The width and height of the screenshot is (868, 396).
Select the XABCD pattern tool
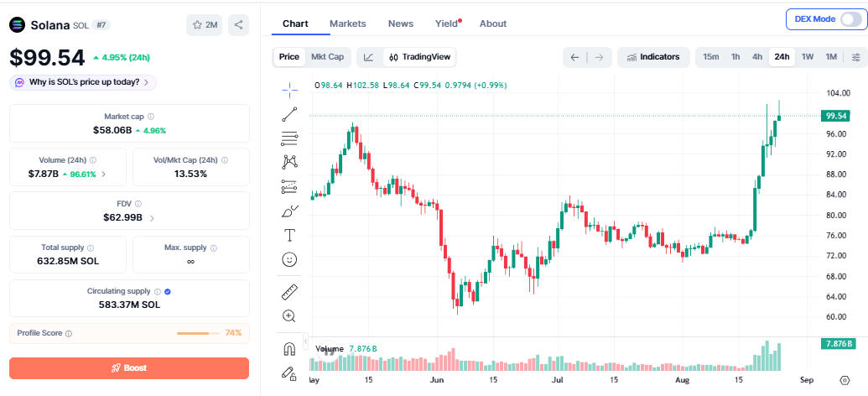(x=289, y=162)
